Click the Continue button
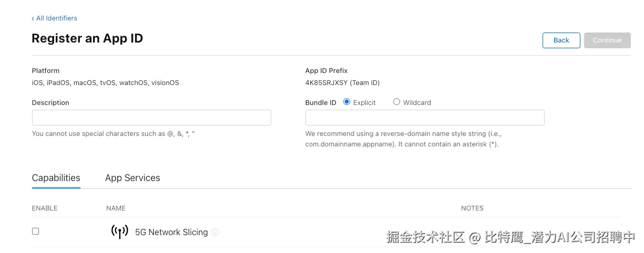 pyautogui.click(x=607, y=40)
